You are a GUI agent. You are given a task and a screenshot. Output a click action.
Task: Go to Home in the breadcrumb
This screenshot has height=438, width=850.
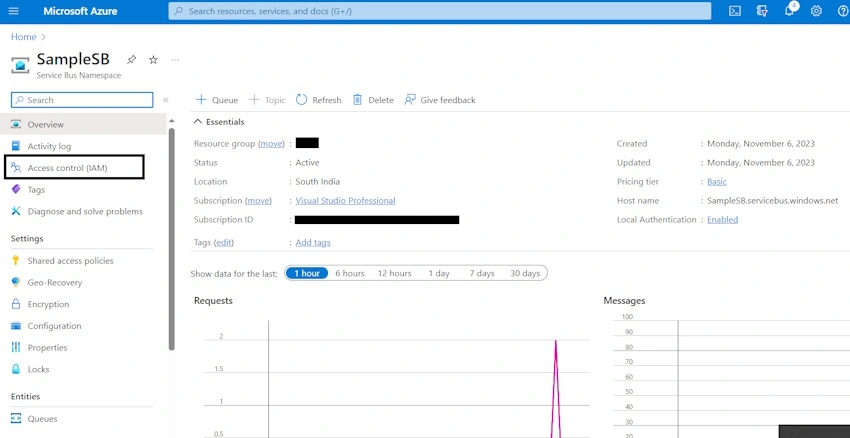(23, 37)
